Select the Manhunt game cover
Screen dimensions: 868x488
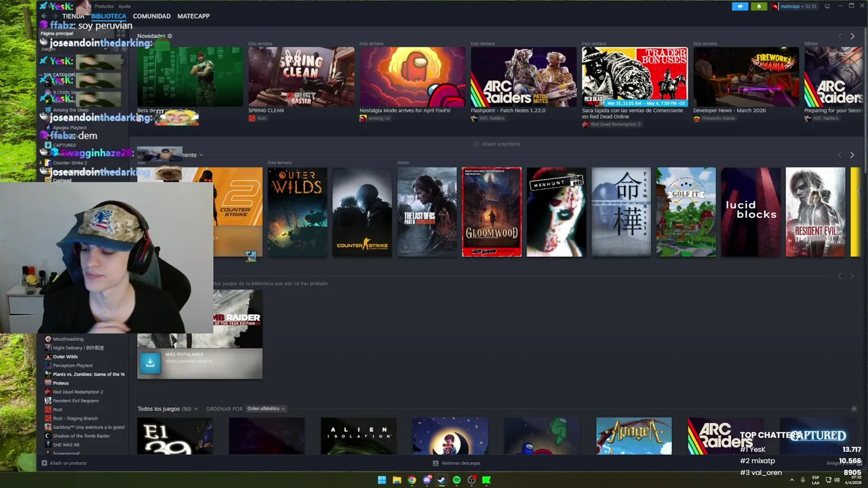(556, 212)
